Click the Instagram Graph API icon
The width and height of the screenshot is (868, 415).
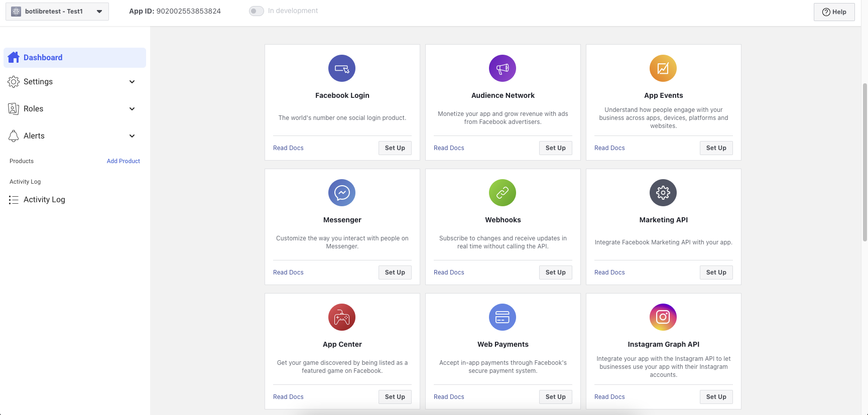coord(663,317)
